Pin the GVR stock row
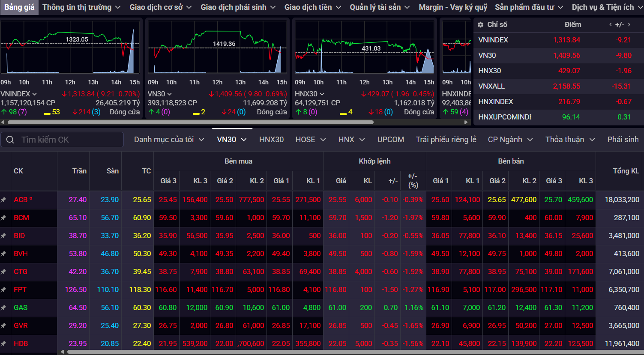This screenshot has width=644, height=355. (3, 325)
